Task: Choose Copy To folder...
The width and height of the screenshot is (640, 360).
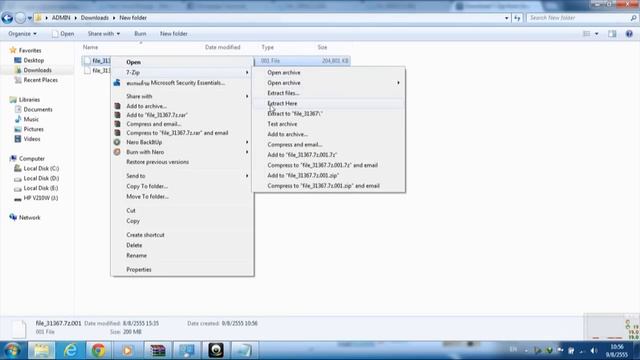Action: (182, 186)
